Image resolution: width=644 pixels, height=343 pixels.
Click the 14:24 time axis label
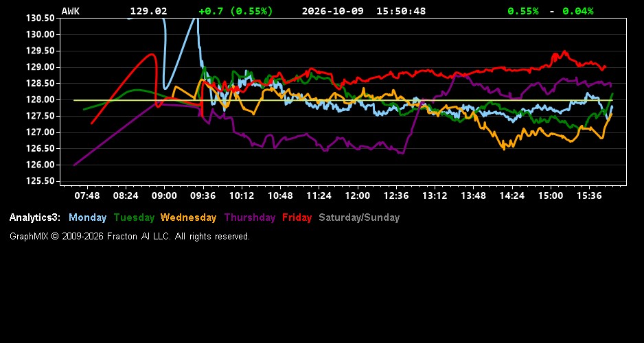(x=511, y=196)
